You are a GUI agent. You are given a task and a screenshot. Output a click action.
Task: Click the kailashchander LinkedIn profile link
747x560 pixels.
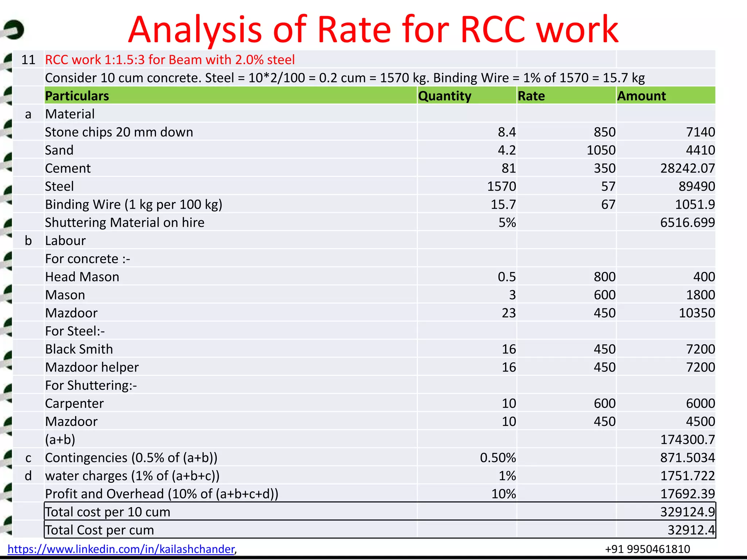pos(121,549)
